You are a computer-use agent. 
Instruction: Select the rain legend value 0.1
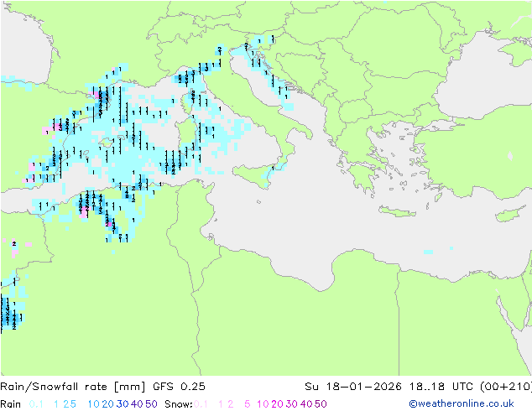(x=36, y=404)
